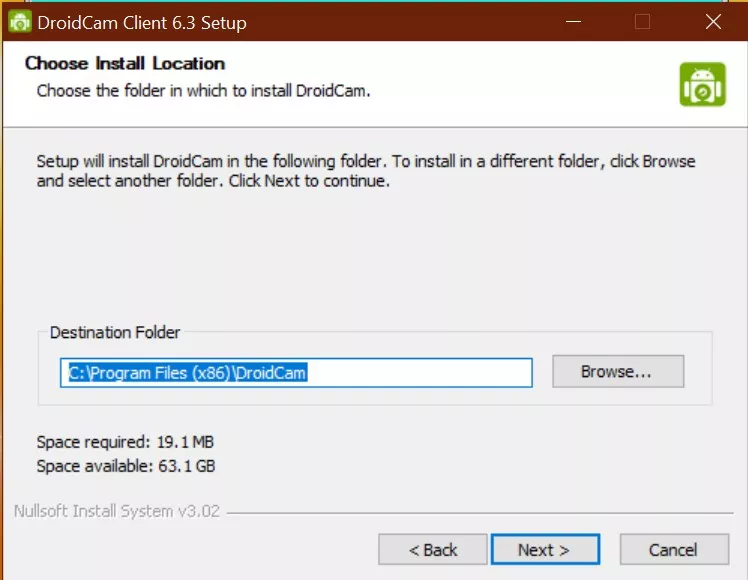Click the "Setup will install DroidCam" instruction text
The height and width of the screenshot is (580, 748).
[365, 171]
